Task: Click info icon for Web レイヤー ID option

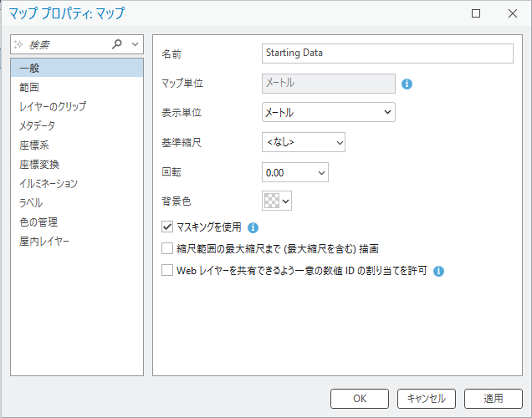Action: (x=438, y=271)
